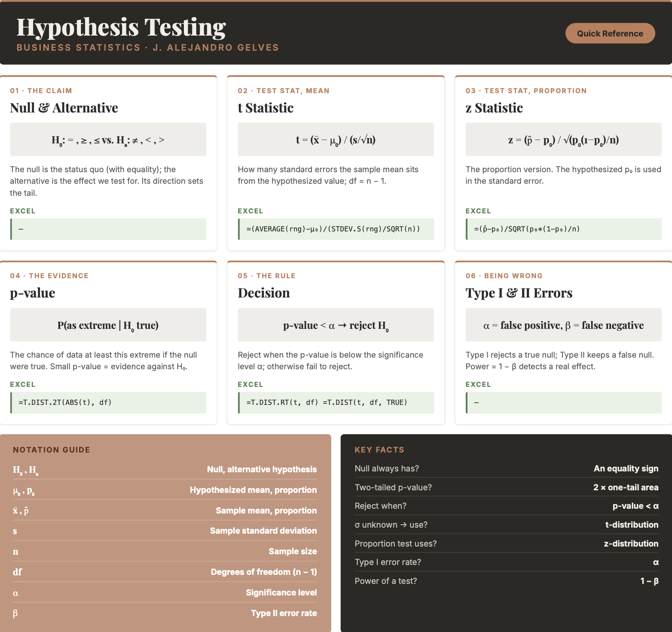Screen dimensions: 672x632
Task: Click the P(as extreme | H₀ true) formula
Action: tap(108, 325)
